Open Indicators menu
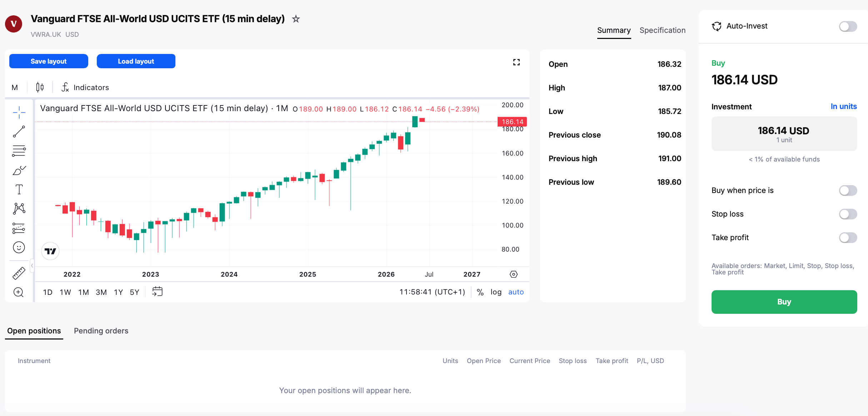 [x=85, y=87]
